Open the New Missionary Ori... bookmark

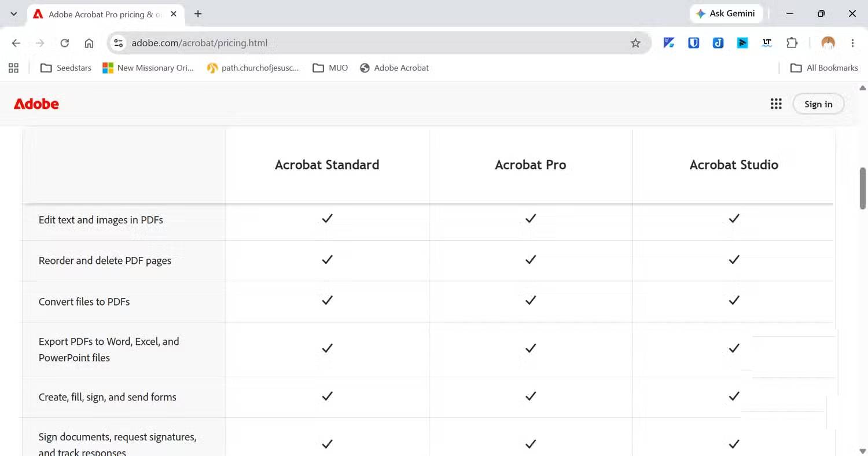pos(148,68)
